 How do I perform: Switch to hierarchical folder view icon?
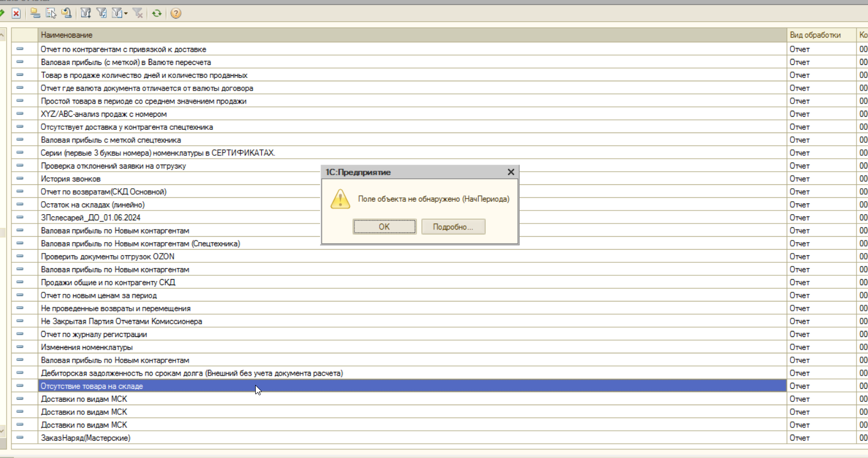pos(35,14)
